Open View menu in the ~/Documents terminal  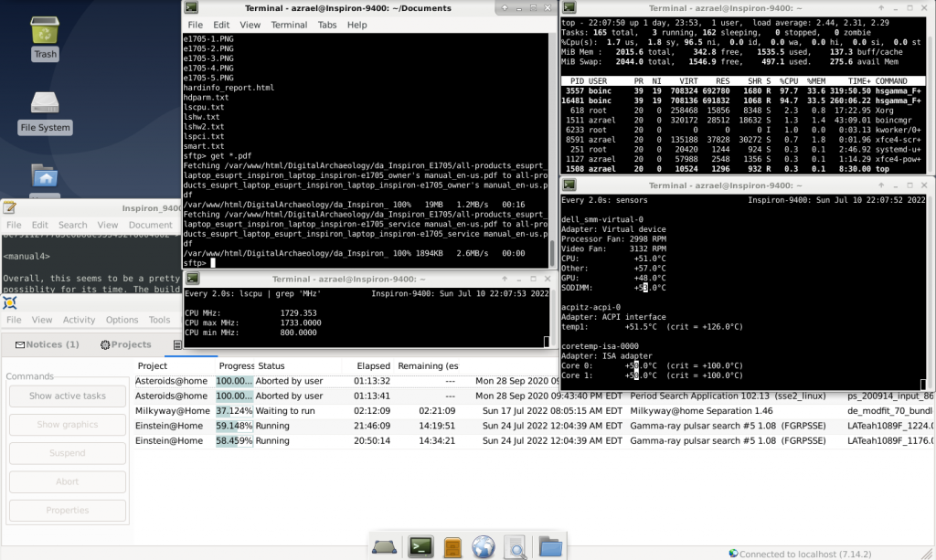(x=250, y=25)
